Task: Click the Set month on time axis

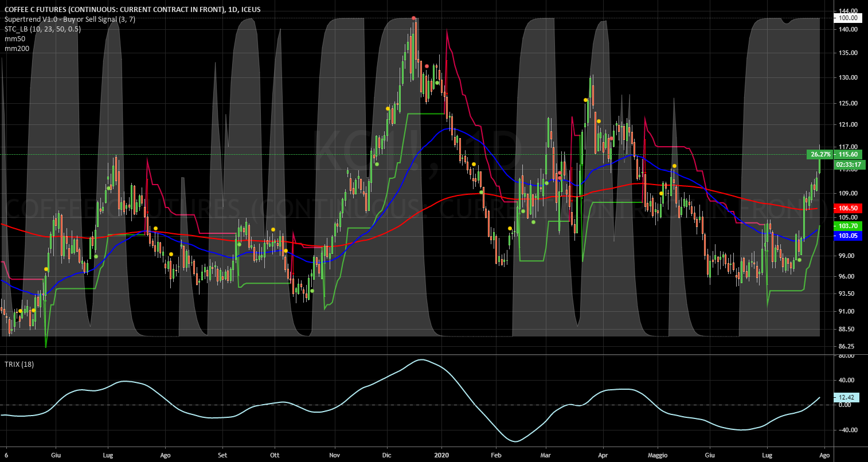Action: point(222,456)
